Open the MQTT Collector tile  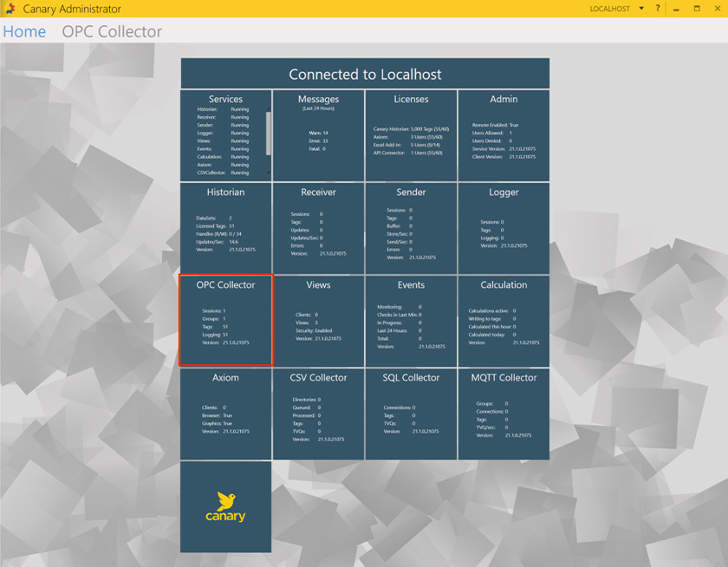coord(504,414)
